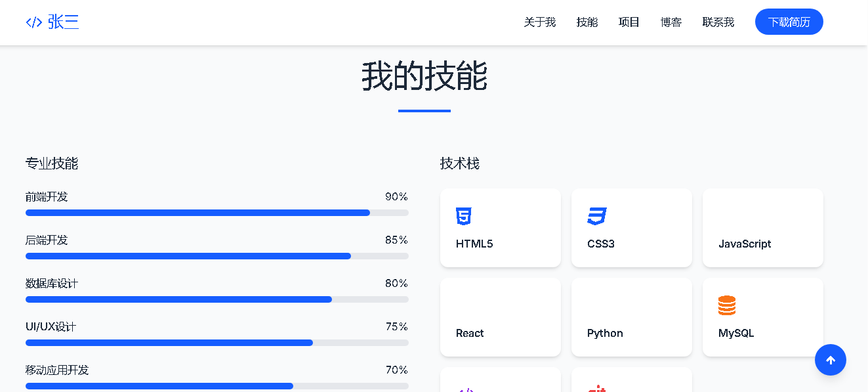868x392 pixels.
Task: Click the scroll-to-top arrow button
Action: click(830, 360)
